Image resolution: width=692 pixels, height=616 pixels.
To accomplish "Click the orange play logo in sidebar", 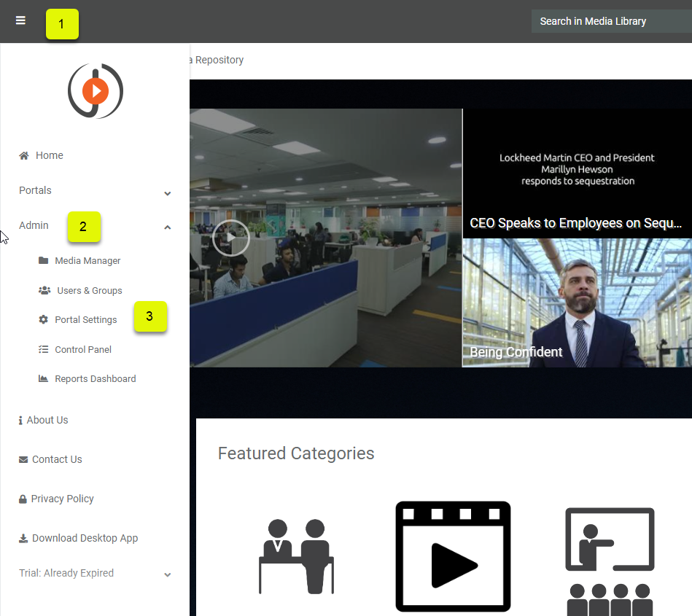I will [x=96, y=91].
